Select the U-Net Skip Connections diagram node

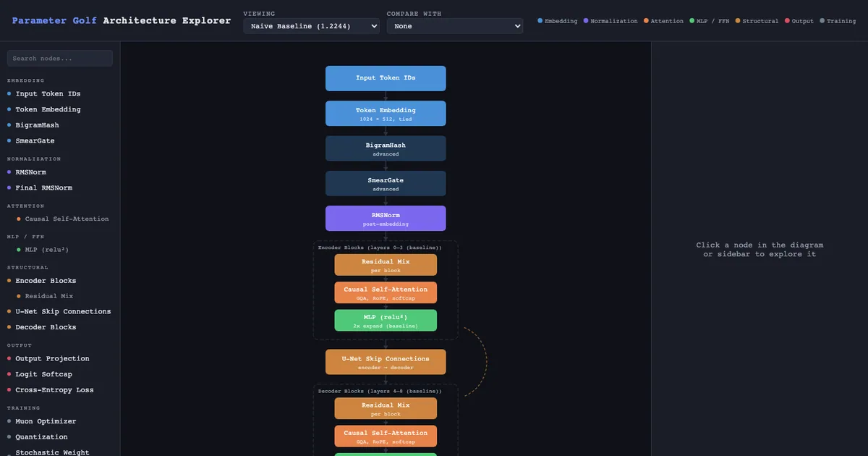[386, 362]
